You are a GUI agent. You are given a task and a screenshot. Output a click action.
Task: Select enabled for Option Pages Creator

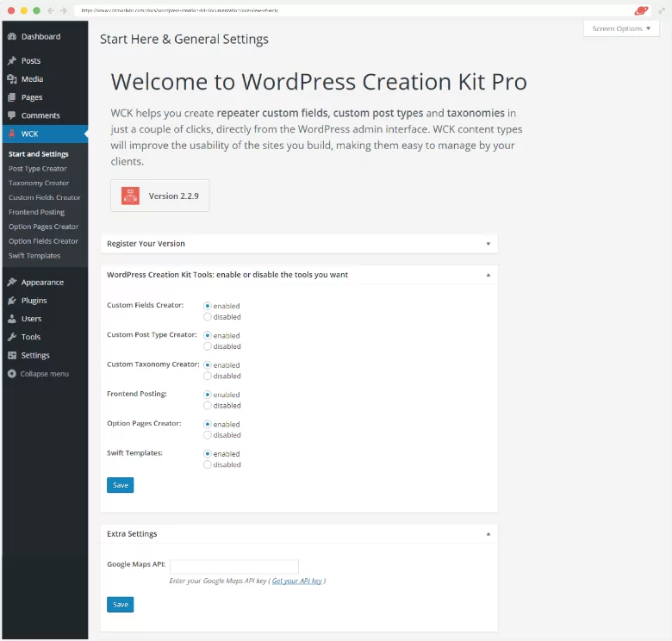coord(208,424)
